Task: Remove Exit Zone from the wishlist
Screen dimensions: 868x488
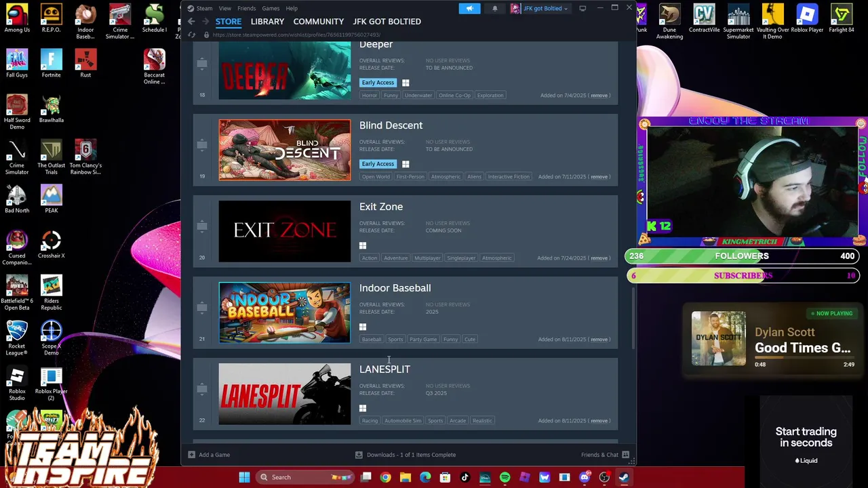Action: pyautogui.click(x=599, y=258)
